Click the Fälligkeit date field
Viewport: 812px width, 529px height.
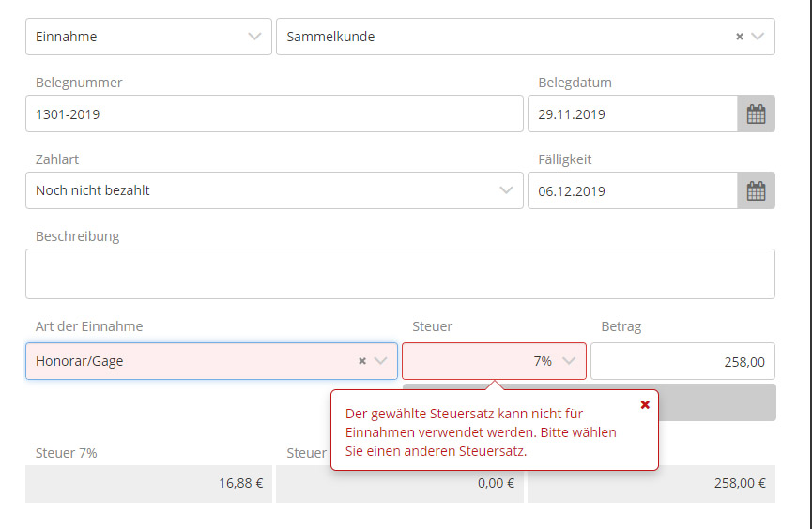tap(632, 191)
